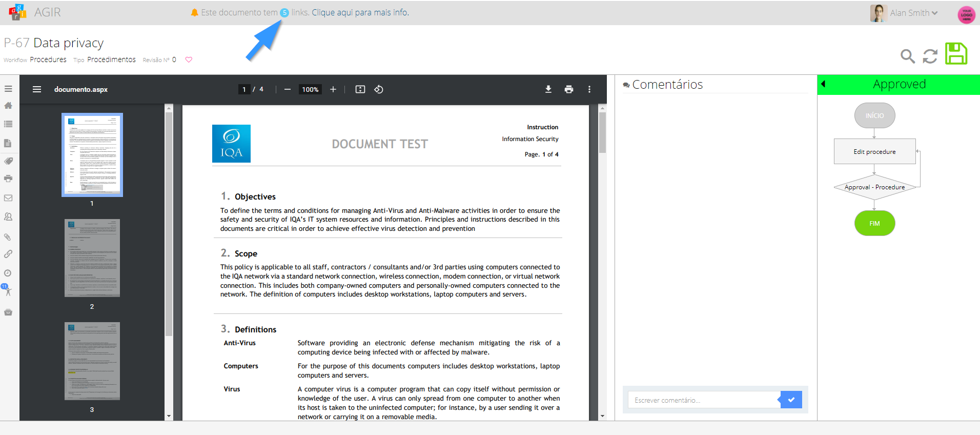Viewport: 980px width, 435px height.
Task: Rotate the document counterclockwise
Action: pyautogui.click(x=379, y=89)
